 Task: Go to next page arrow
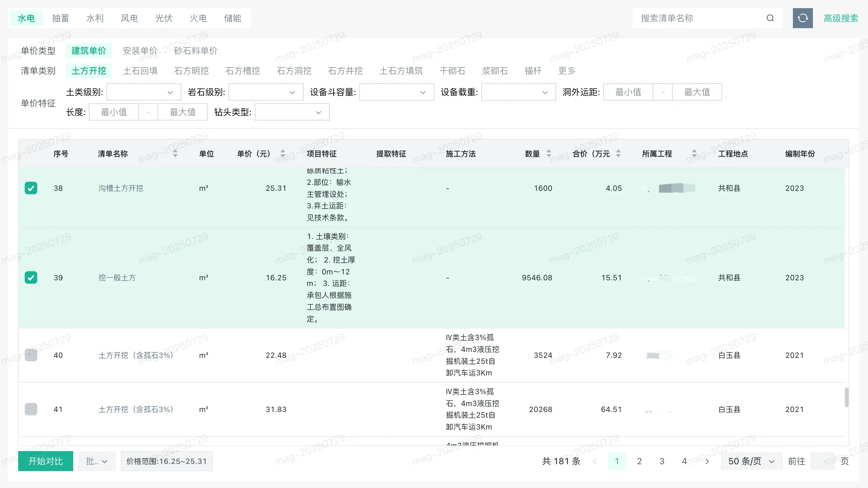click(x=707, y=461)
